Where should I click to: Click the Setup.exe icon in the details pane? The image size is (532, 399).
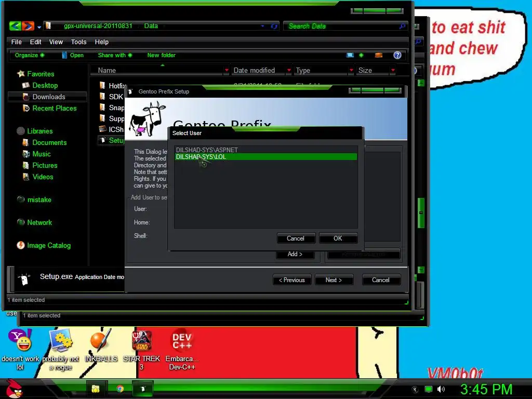click(24, 279)
